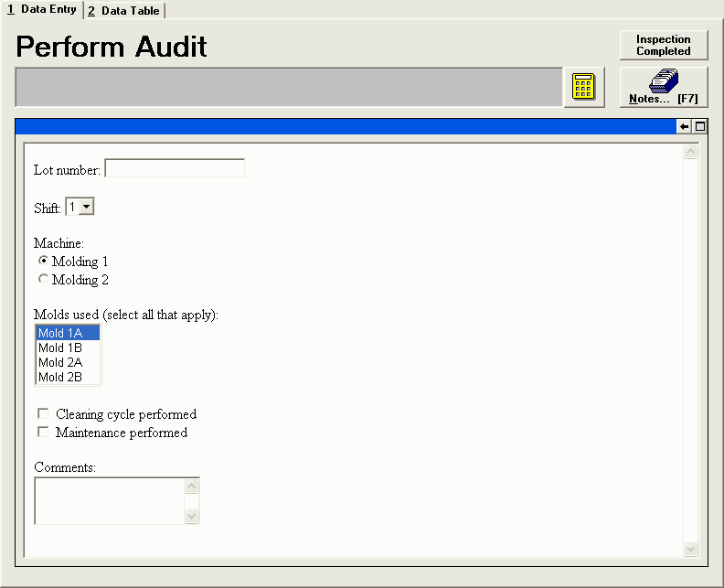
Task: Select the Molding 2 radio button
Action: (43, 280)
